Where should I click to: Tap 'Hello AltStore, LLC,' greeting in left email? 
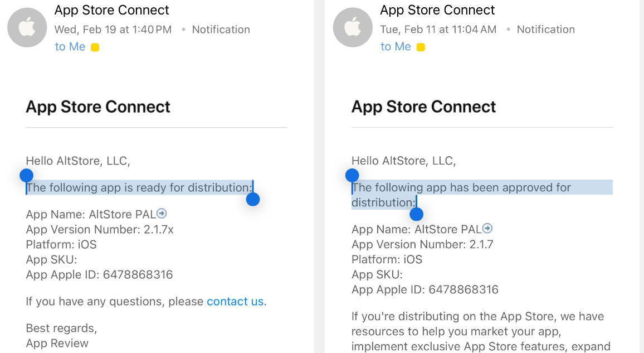pos(78,161)
